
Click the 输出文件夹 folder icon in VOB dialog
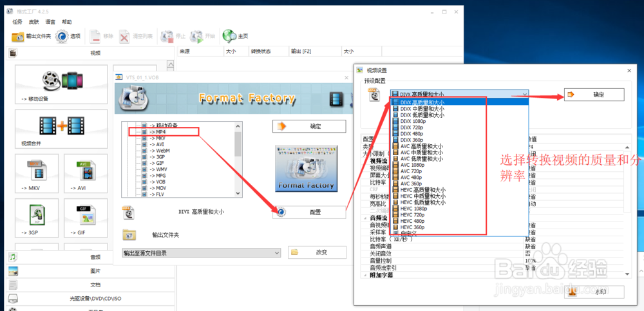[129, 235]
